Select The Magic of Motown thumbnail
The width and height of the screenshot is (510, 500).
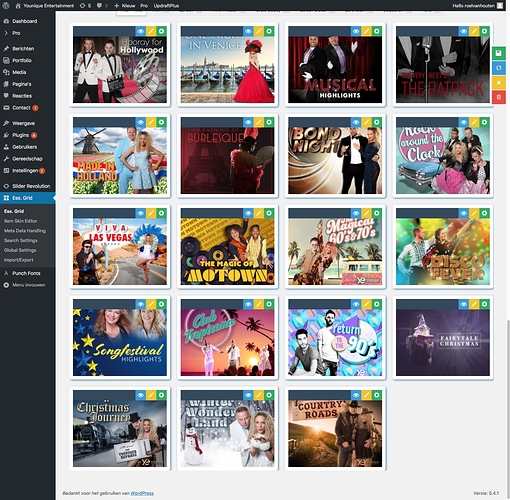click(227, 251)
